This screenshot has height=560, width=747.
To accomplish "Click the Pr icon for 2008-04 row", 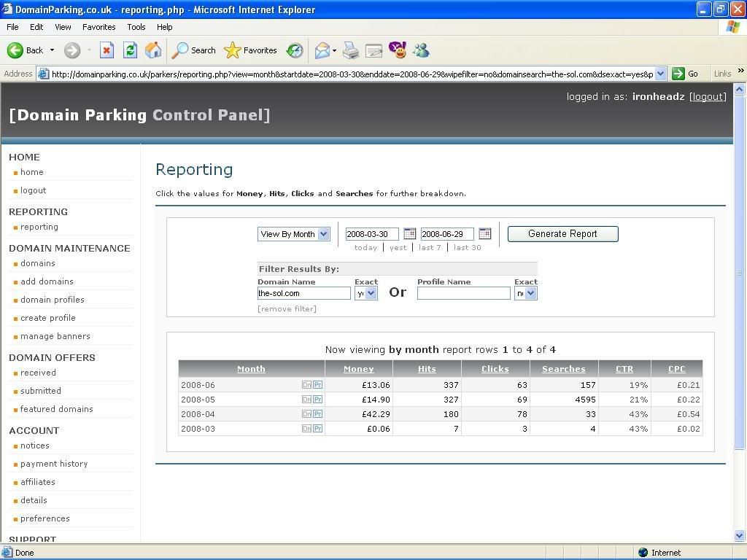I will click(317, 414).
